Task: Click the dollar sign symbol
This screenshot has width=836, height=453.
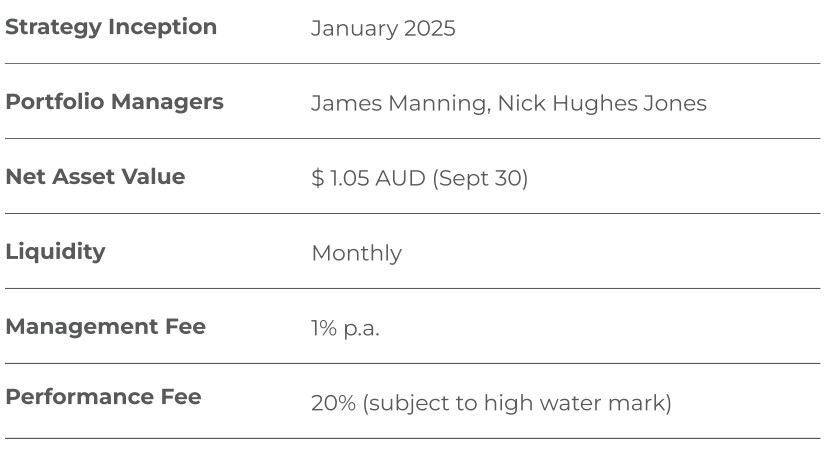Action: click(x=318, y=178)
